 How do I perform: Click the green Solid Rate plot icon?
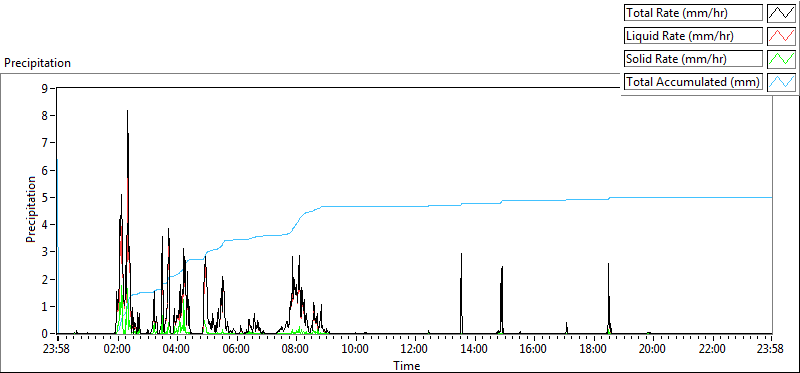coord(781,59)
